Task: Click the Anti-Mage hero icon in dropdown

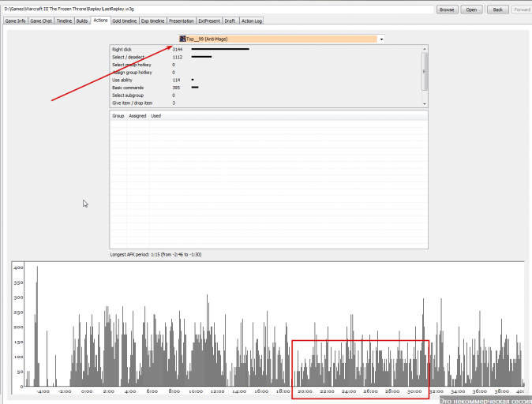Action: 182,39
